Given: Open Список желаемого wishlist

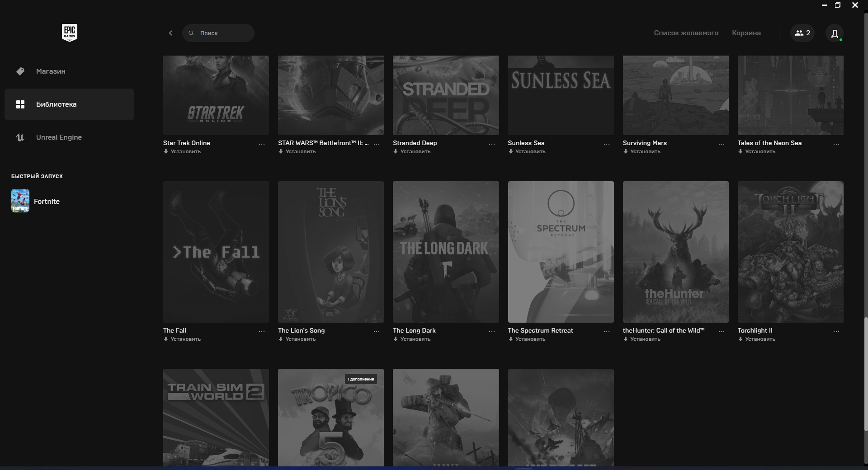Looking at the screenshot, I should point(686,33).
